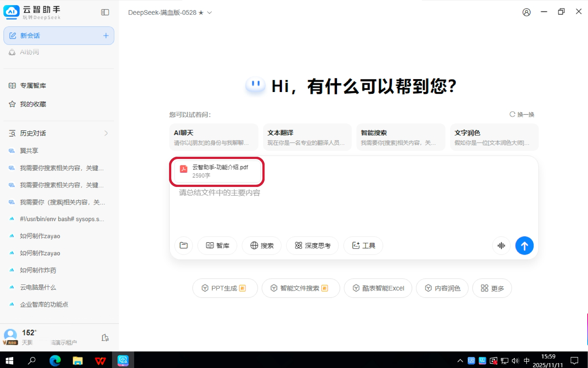Open the user account icon in title bar
The width and height of the screenshot is (588, 368).
pos(526,13)
